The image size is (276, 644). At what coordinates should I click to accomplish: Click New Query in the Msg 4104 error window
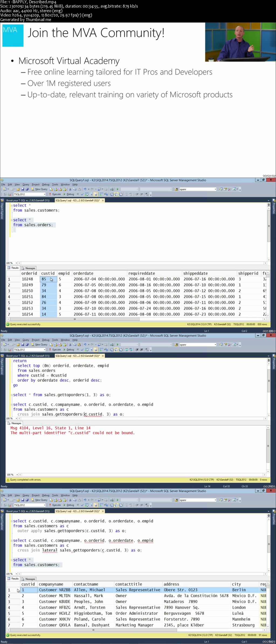39,345
